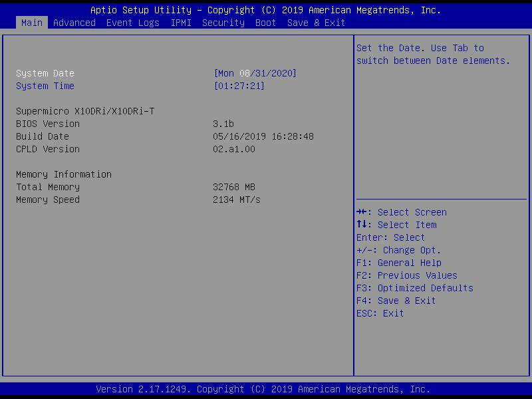This screenshot has height=399, width=532.
Task: Click the build date 05/16/2019 16:28:48
Action: [x=263, y=136]
